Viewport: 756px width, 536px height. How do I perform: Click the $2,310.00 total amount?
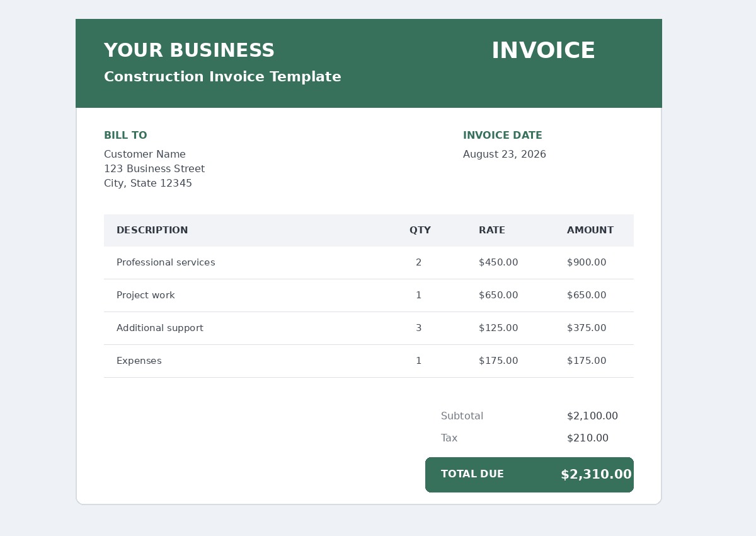(x=596, y=475)
